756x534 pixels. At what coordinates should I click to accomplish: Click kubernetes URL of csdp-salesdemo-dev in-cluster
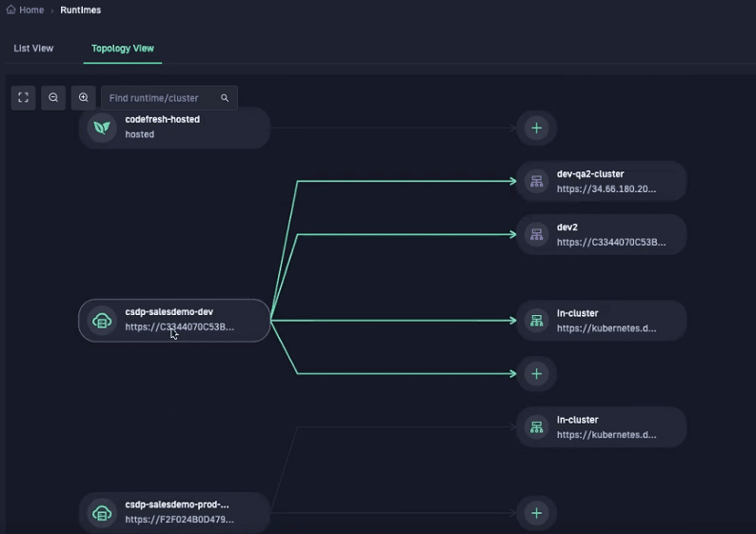607,328
